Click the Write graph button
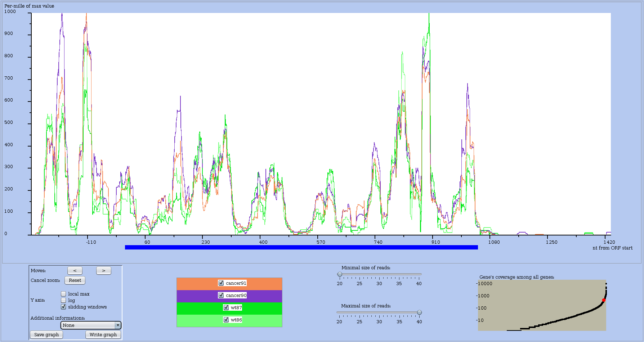The height and width of the screenshot is (342, 644). tap(103, 335)
